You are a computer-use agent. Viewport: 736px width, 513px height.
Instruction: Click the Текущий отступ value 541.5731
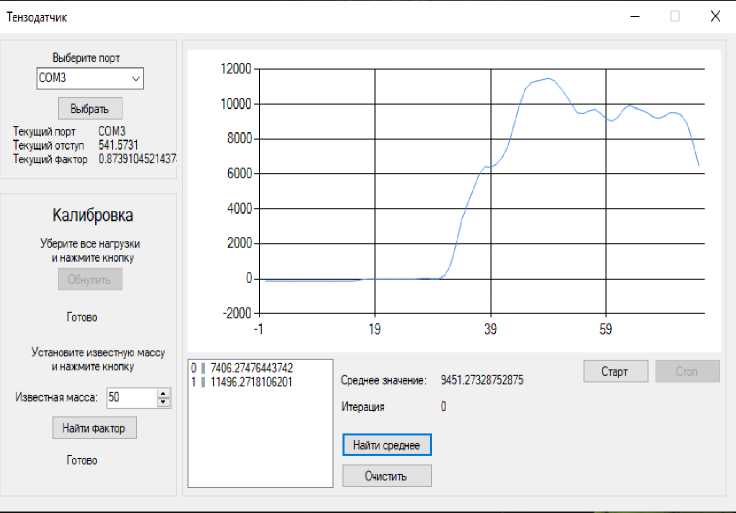pyautogui.click(x=119, y=145)
